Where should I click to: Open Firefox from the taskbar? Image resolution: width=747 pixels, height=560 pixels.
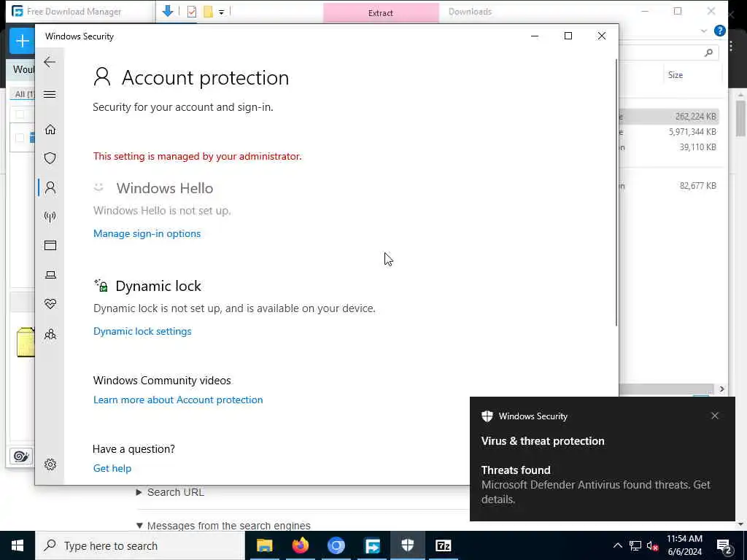300,545
